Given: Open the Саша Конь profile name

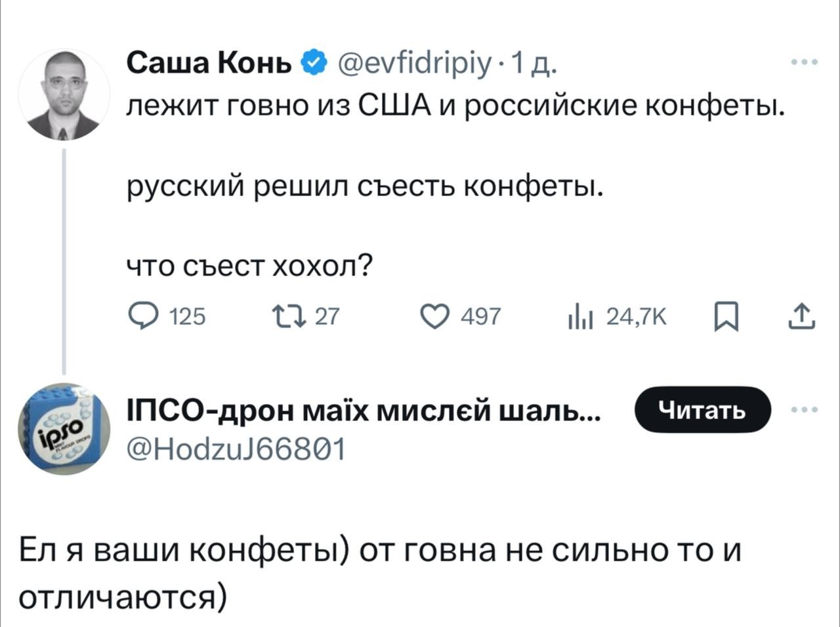Looking at the screenshot, I should tap(209, 63).
